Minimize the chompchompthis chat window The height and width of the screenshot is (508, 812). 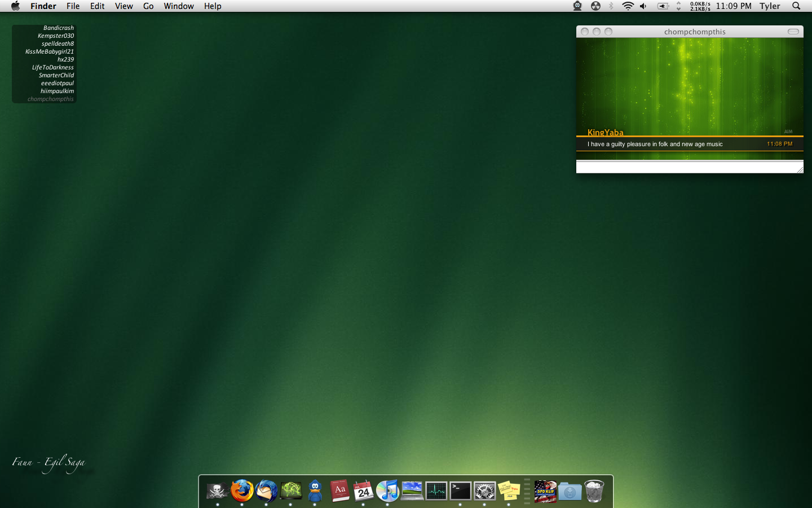pos(597,32)
